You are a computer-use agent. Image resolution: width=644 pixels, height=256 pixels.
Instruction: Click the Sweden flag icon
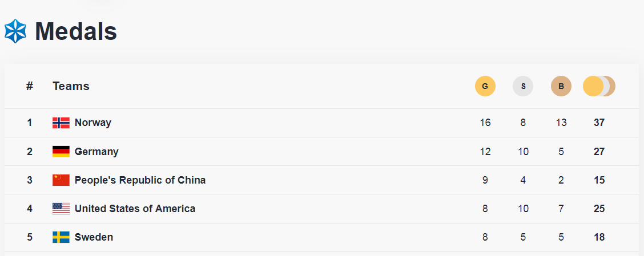click(61, 237)
